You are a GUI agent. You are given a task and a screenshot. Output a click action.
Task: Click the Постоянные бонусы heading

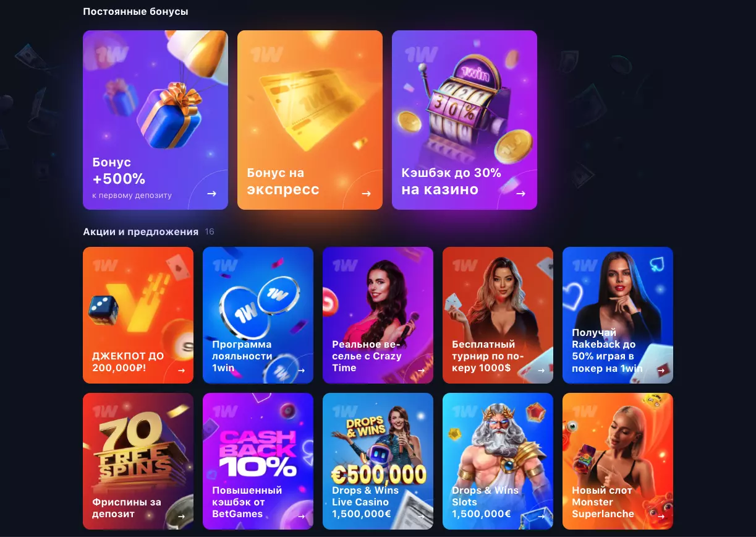[135, 12]
